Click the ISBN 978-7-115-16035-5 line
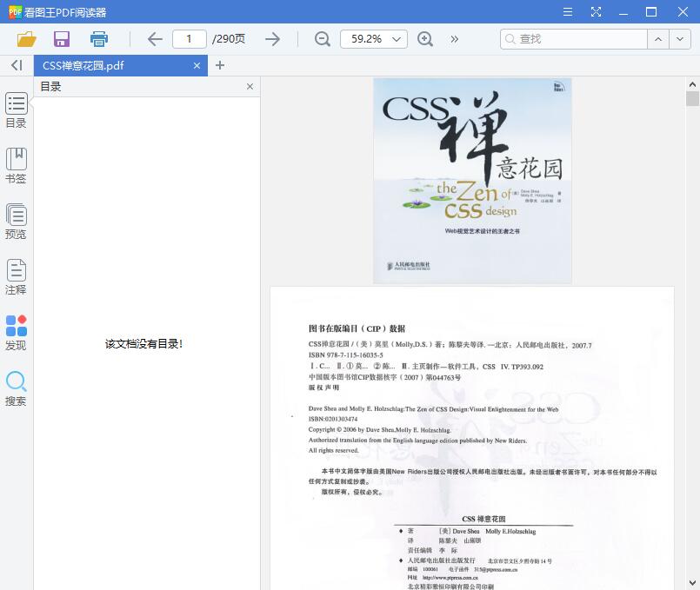Viewport: 700px width, 590px height. (345, 355)
